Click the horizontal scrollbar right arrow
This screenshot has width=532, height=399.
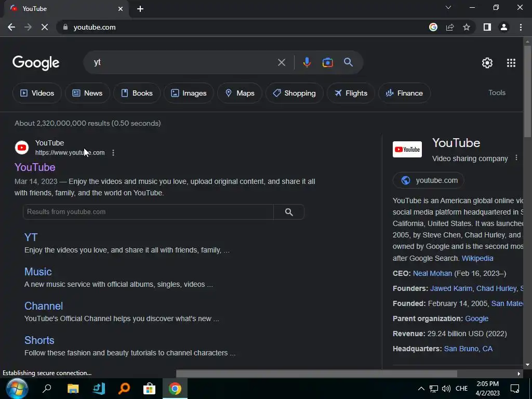click(x=519, y=374)
